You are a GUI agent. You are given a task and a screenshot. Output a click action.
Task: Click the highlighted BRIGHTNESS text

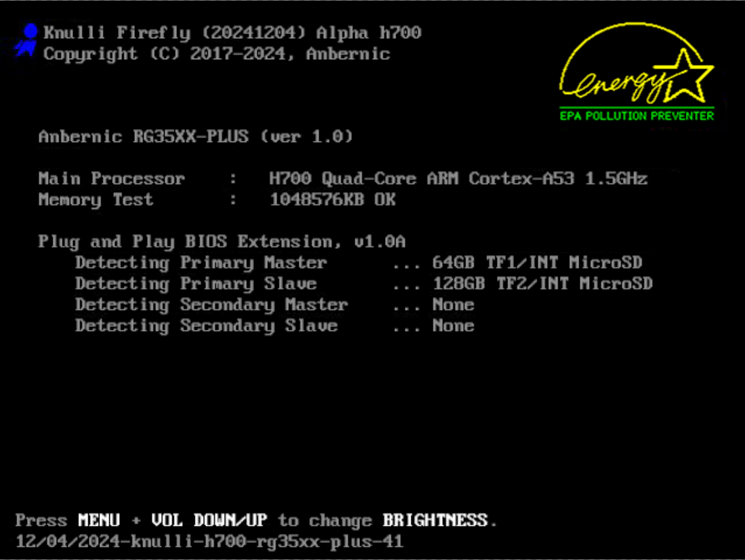435,521
